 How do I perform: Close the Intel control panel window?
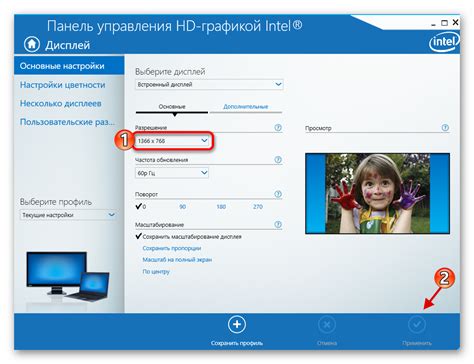(455, 23)
